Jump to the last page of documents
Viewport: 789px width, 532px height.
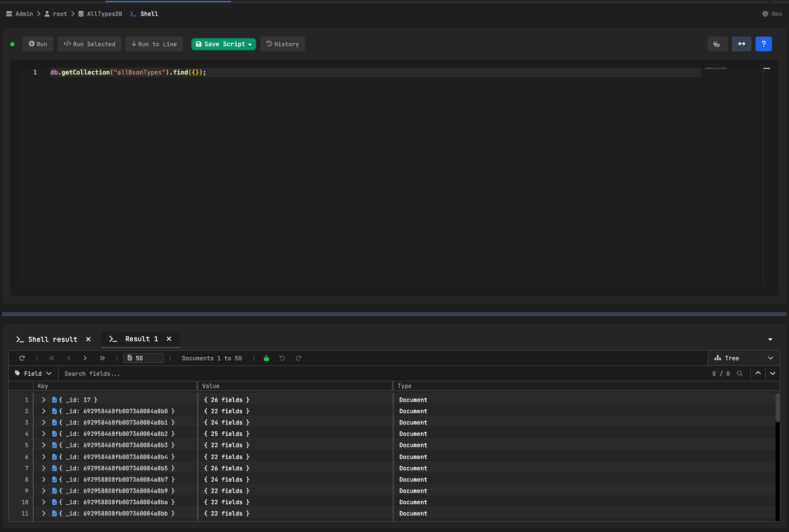coord(102,358)
